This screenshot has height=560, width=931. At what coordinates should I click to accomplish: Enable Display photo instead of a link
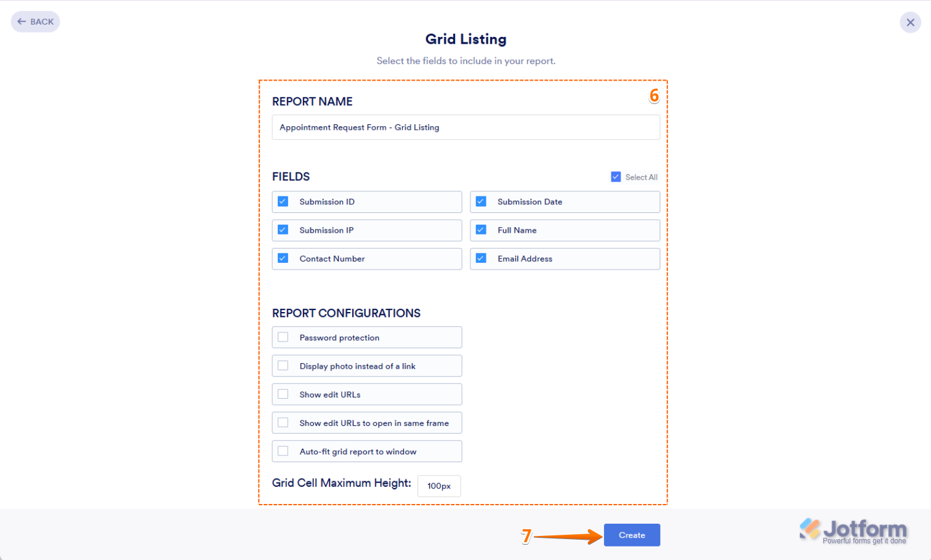283,366
